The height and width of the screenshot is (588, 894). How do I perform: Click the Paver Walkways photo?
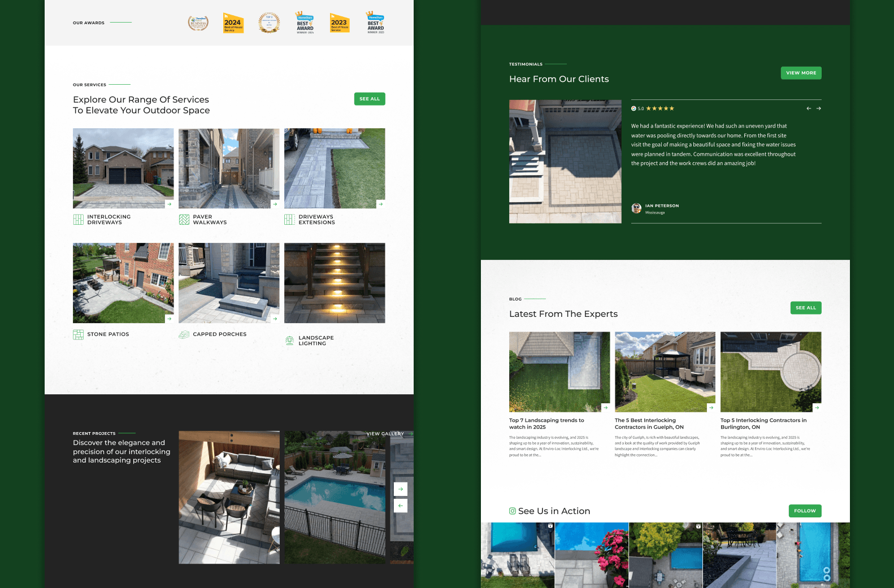pos(229,168)
